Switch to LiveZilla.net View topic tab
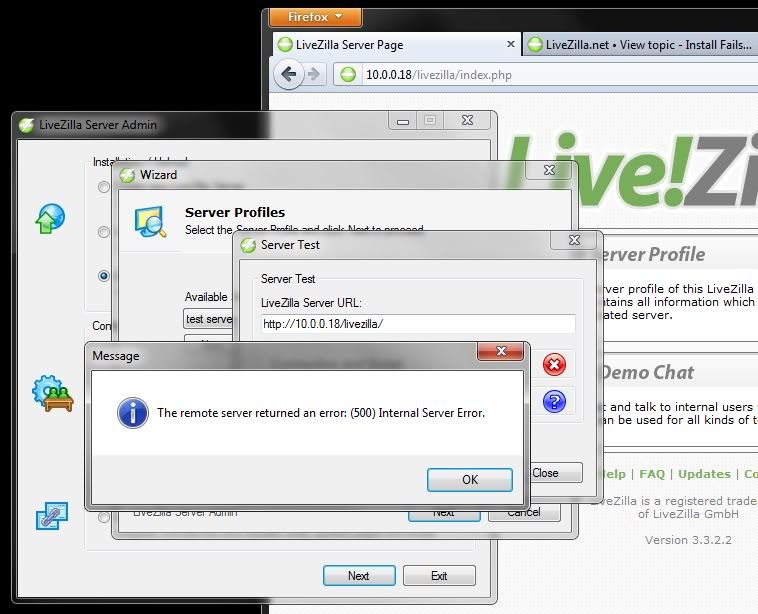This screenshot has width=758, height=614. coord(641,45)
